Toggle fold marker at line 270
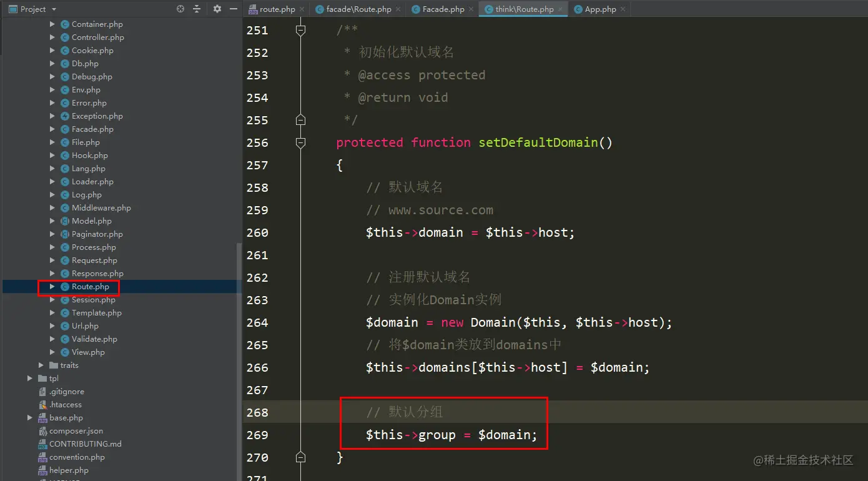 click(x=300, y=457)
